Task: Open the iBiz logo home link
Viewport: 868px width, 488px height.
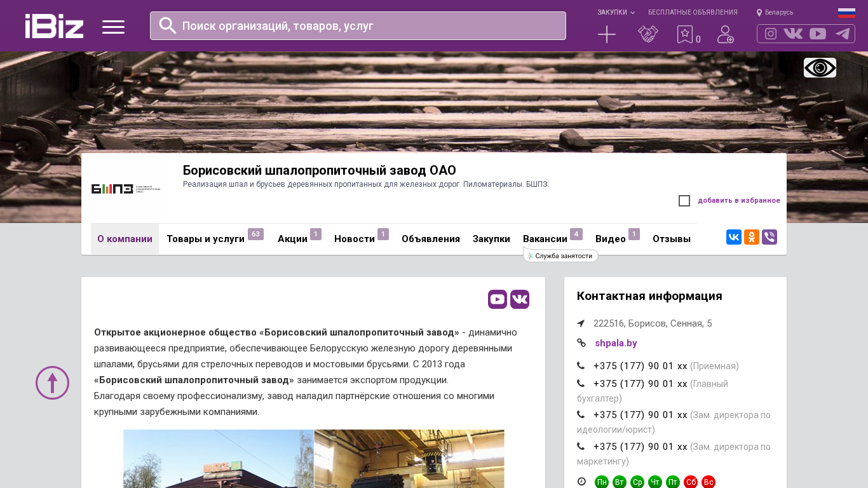Action: pos(54,26)
